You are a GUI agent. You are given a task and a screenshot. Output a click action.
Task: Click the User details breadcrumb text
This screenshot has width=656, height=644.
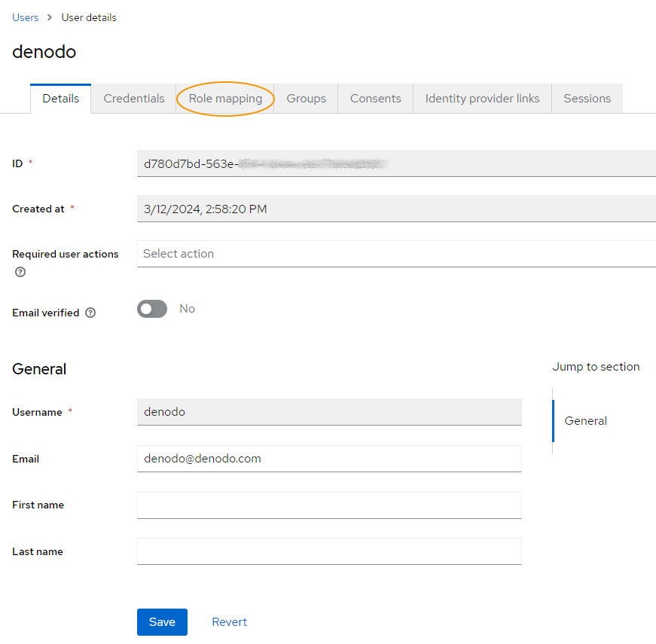point(89,17)
